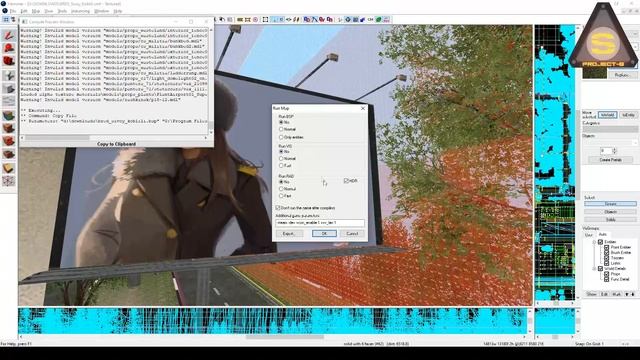Open the Categories dropdown in right panel

coord(610,129)
